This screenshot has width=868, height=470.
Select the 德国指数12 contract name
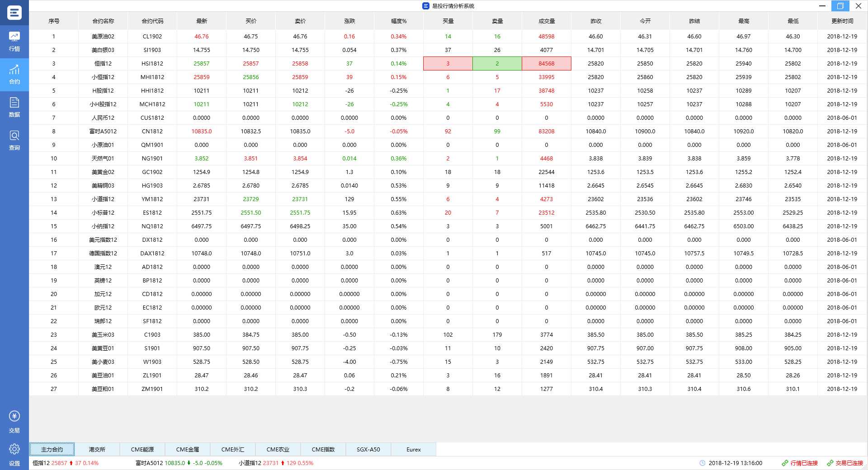103,253
